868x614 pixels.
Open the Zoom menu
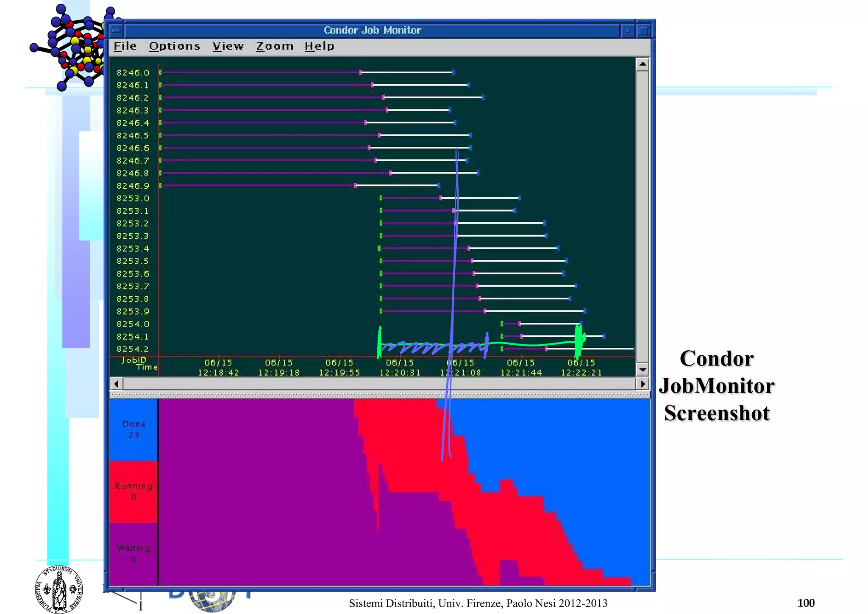tap(274, 46)
